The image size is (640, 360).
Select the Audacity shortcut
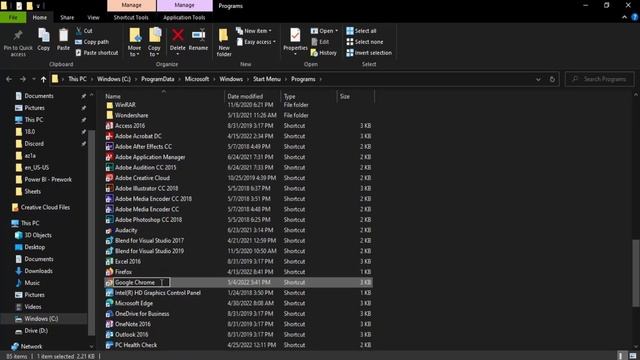pyautogui.click(x=126, y=230)
